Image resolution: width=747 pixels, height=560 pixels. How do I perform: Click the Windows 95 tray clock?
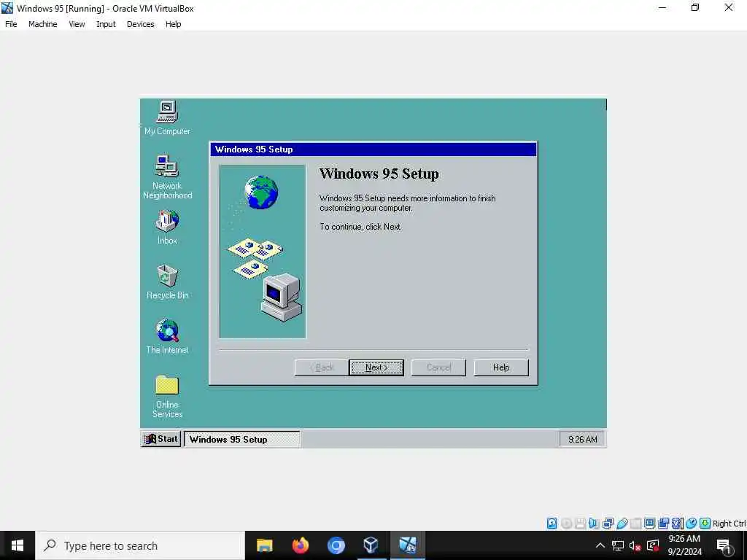583,439
